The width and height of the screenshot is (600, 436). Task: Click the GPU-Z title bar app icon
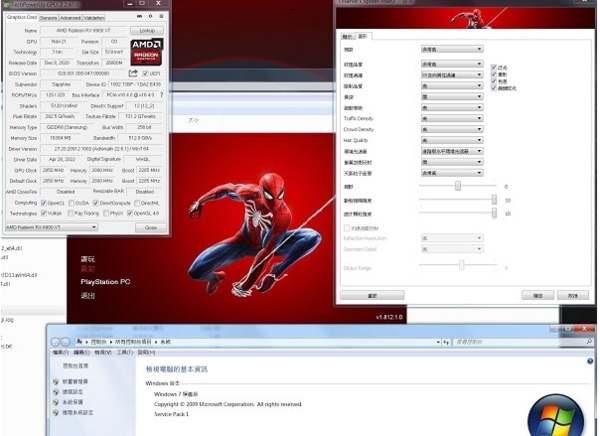6,5
